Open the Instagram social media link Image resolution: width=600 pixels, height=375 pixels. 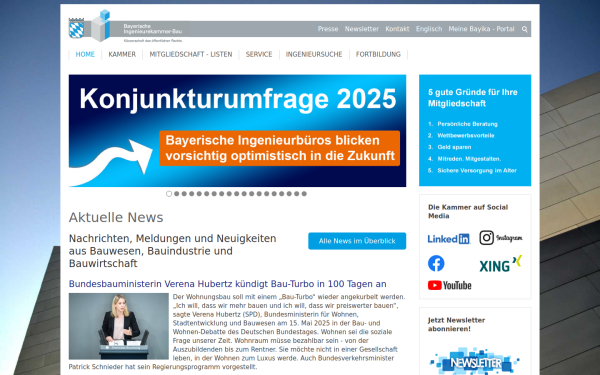pyautogui.click(x=501, y=238)
